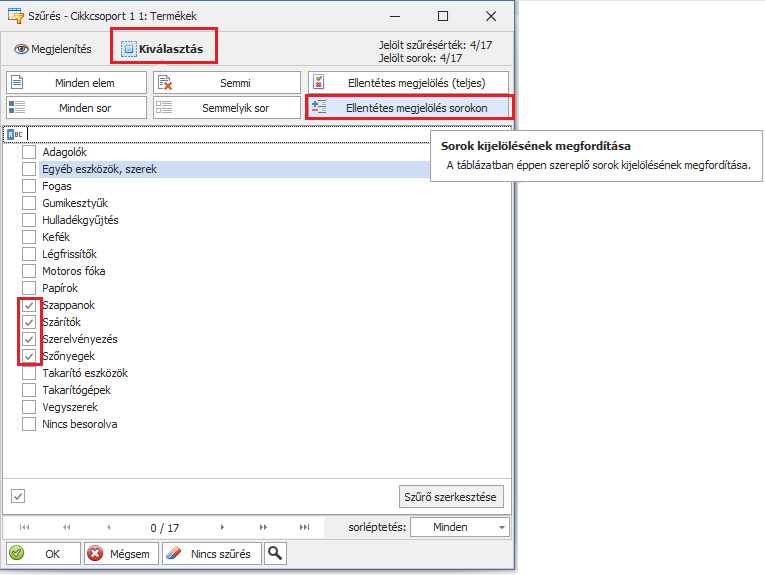Uncheck the Szappanok checkbox
The height and width of the screenshot is (575, 765).
[x=29, y=305]
